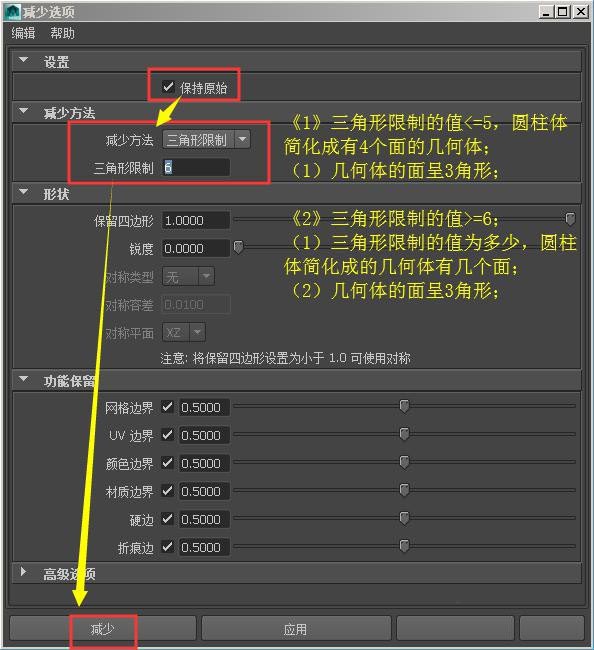Click the 锐度 slider handle
Image resolution: width=594 pixels, height=650 pixels.
(x=238, y=247)
